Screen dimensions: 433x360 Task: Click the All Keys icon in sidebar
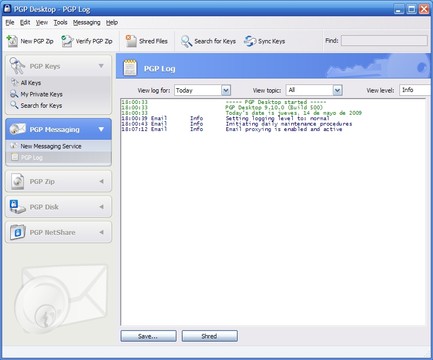tap(14, 82)
